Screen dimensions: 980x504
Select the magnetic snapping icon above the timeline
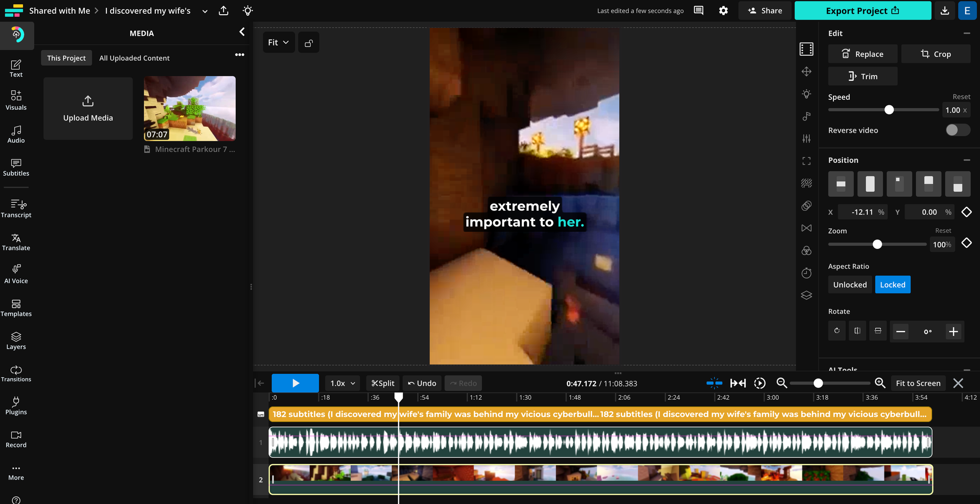pos(714,383)
